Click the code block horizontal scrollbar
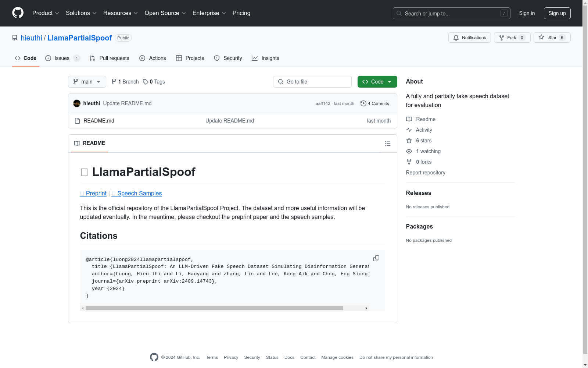 (214, 308)
